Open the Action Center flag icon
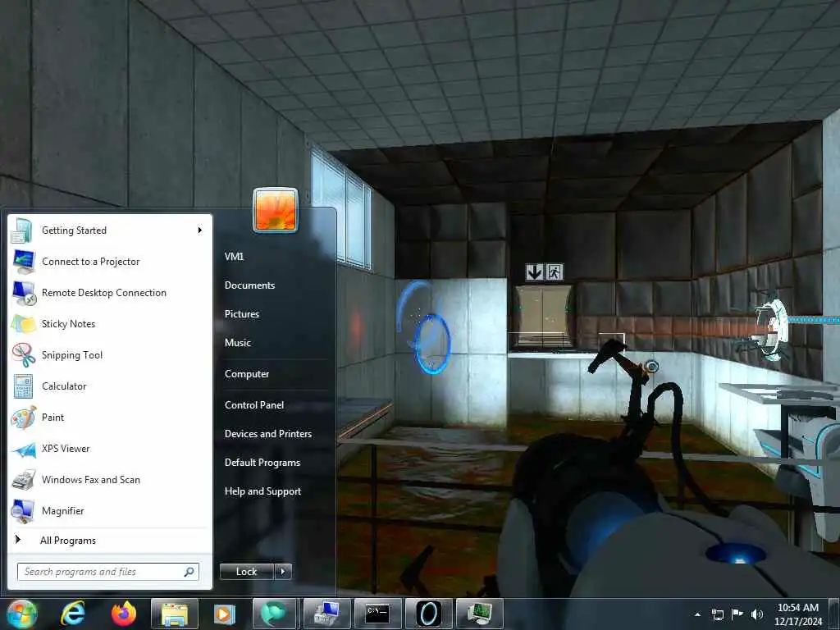The height and width of the screenshot is (630, 840). click(737, 614)
